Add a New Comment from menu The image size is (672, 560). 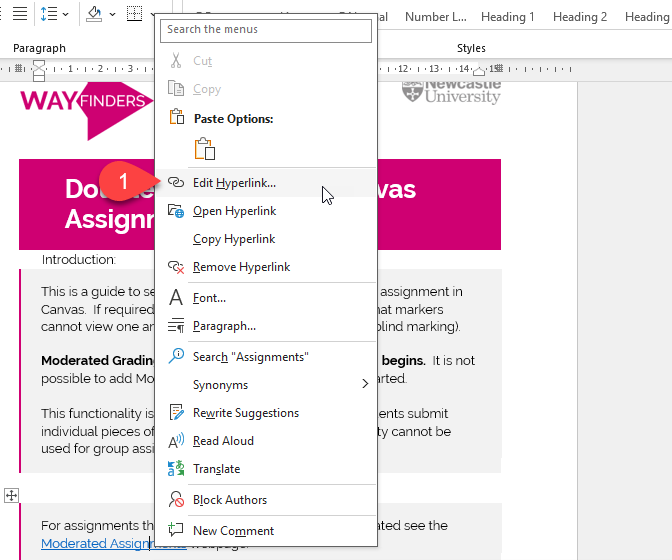(233, 531)
